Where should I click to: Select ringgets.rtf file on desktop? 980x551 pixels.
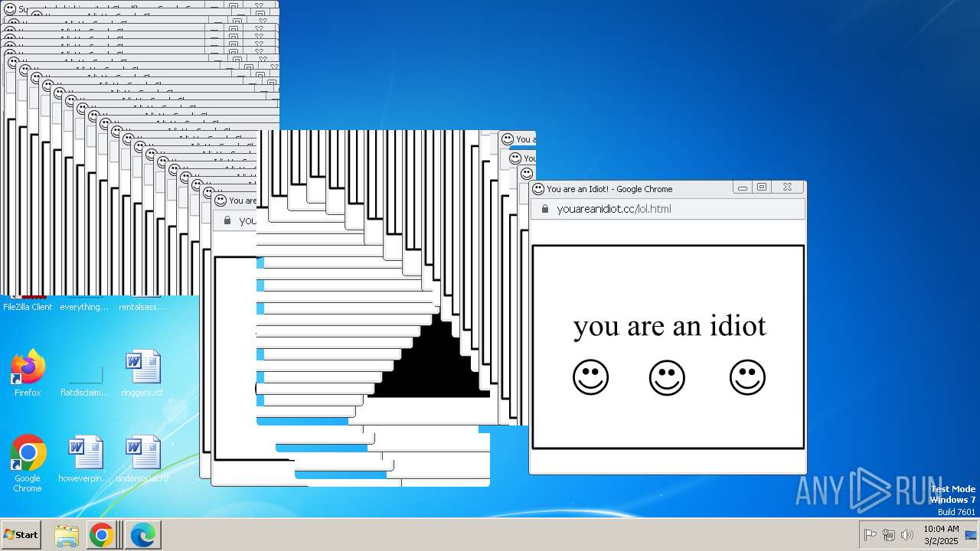tap(143, 373)
